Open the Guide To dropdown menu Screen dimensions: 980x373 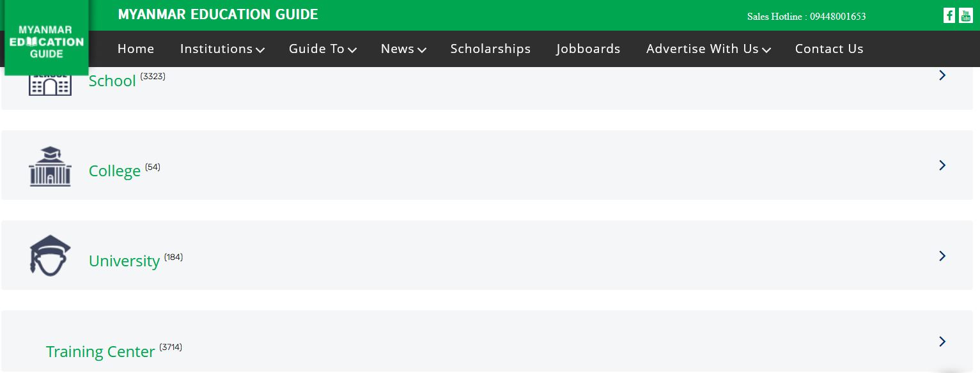pyautogui.click(x=322, y=49)
